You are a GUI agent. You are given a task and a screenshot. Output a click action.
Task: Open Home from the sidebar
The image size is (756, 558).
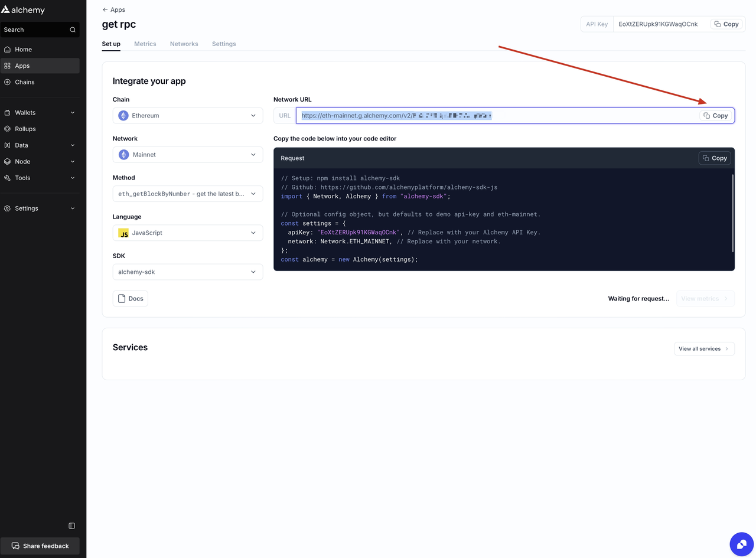(24, 50)
